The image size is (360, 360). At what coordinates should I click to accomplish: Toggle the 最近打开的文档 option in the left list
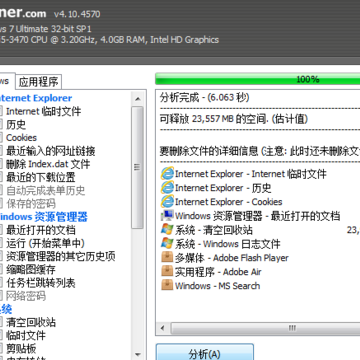[x=1, y=230]
